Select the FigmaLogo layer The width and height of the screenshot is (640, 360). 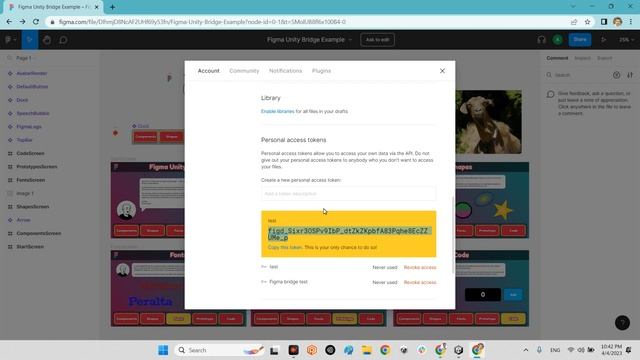click(29, 127)
